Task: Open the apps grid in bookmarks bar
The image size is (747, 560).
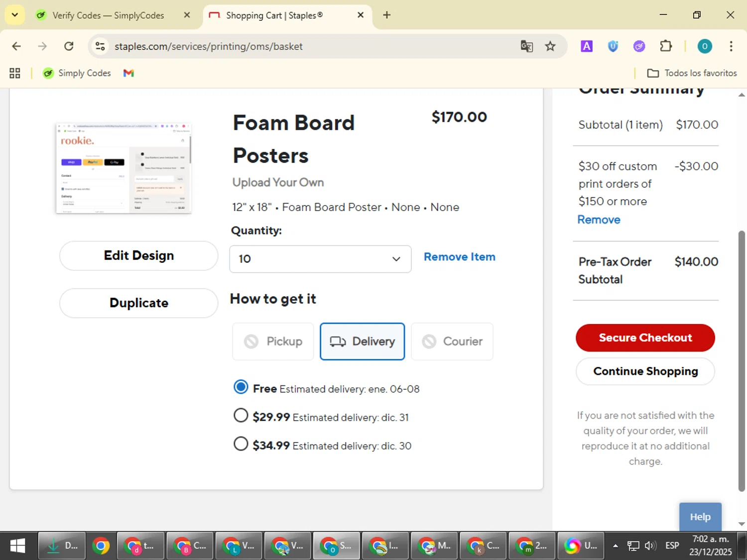Action: coord(15,73)
